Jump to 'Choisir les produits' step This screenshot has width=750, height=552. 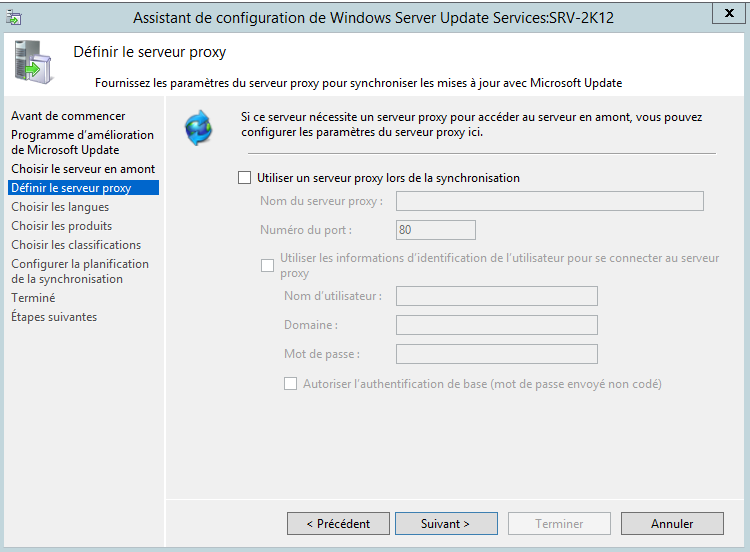coord(62,226)
